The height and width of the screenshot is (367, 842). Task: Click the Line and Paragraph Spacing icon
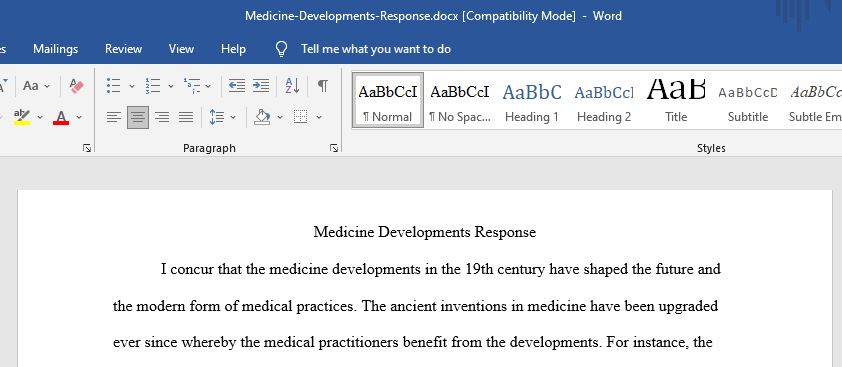pos(216,117)
